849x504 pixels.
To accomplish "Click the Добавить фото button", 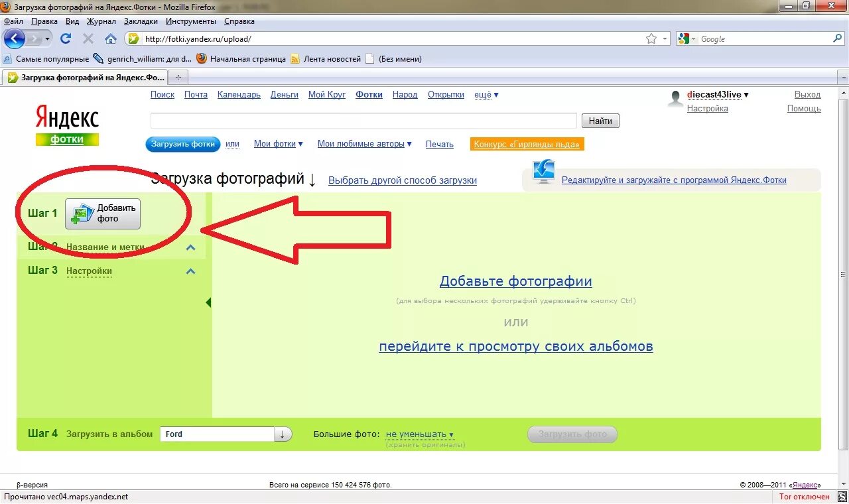I will 103,214.
